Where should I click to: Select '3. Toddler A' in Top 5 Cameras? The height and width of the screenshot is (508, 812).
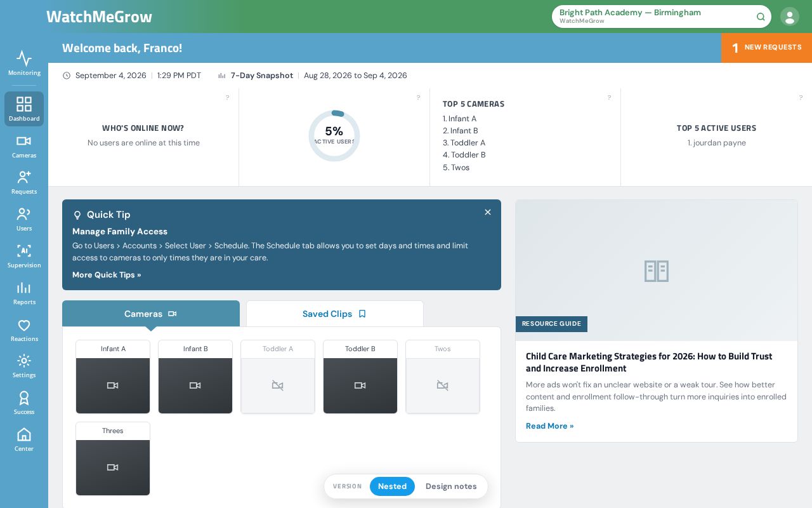pyautogui.click(x=464, y=143)
